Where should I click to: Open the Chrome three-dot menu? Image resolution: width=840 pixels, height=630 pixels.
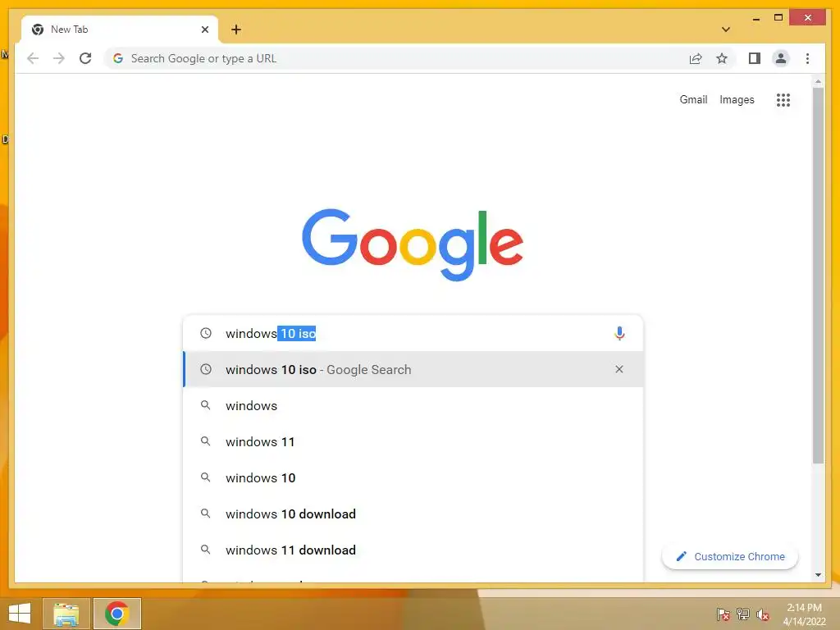(807, 58)
